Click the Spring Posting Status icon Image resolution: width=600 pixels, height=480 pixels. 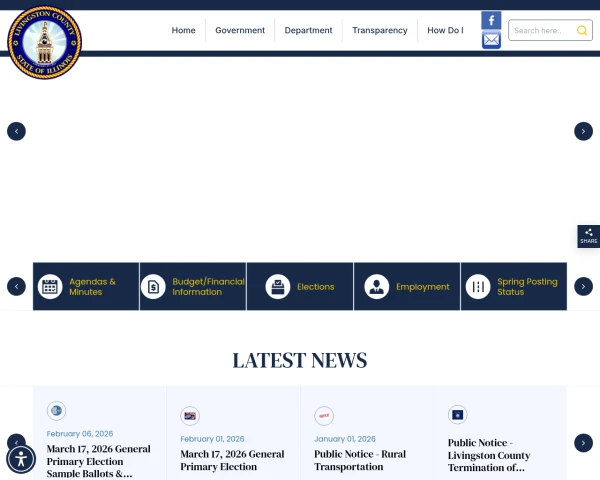tap(478, 286)
